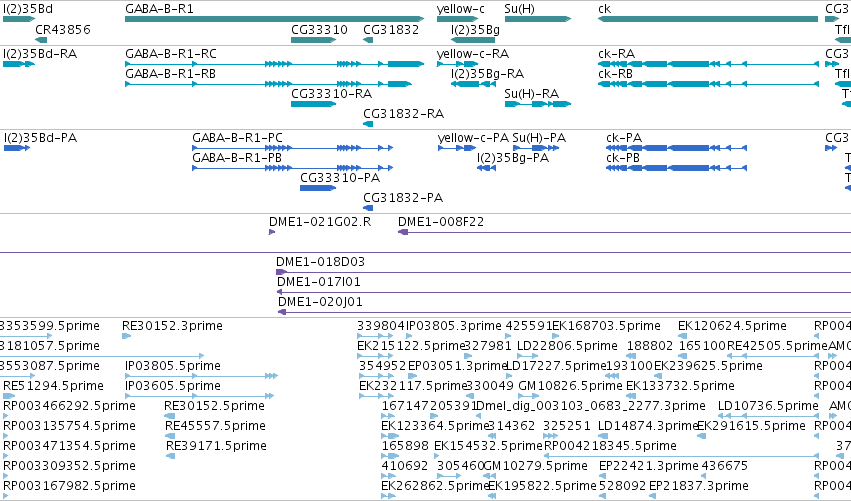Click the ck-RA transcript label

pos(616,54)
